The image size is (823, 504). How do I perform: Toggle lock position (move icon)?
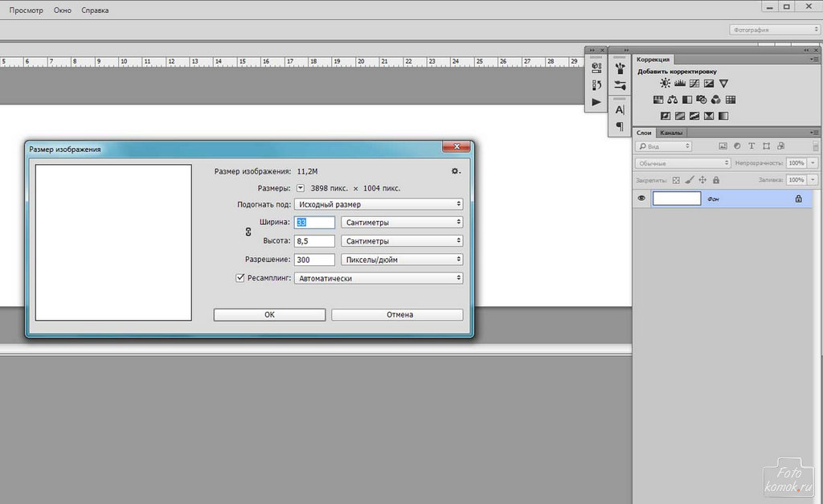click(702, 180)
